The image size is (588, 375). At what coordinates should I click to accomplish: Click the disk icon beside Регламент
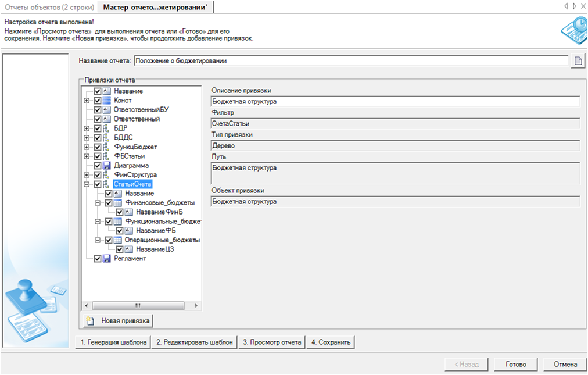click(106, 259)
